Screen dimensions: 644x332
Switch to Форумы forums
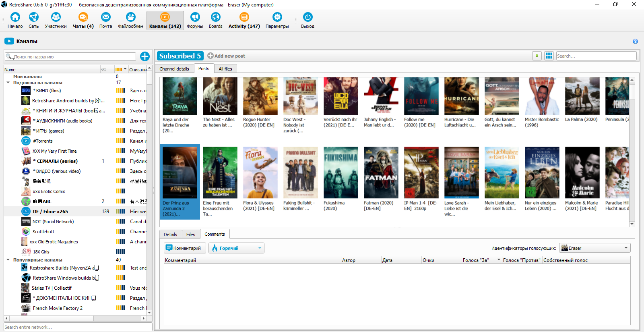pos(195,20)
